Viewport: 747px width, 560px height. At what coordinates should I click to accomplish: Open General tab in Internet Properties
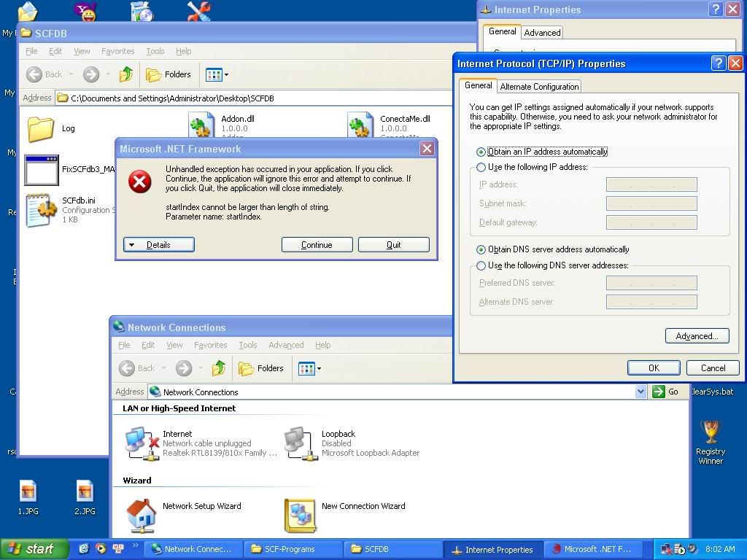coord(502,31)
